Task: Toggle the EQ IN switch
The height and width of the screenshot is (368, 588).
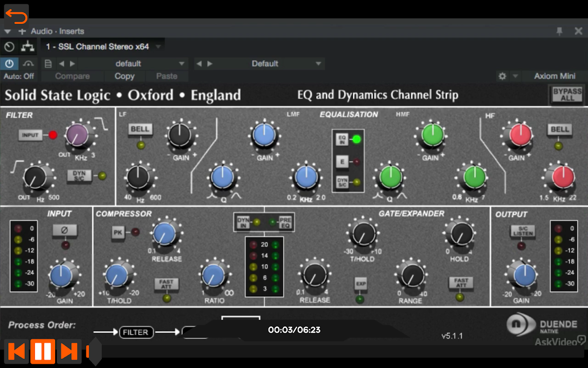Action: (342, 139)
